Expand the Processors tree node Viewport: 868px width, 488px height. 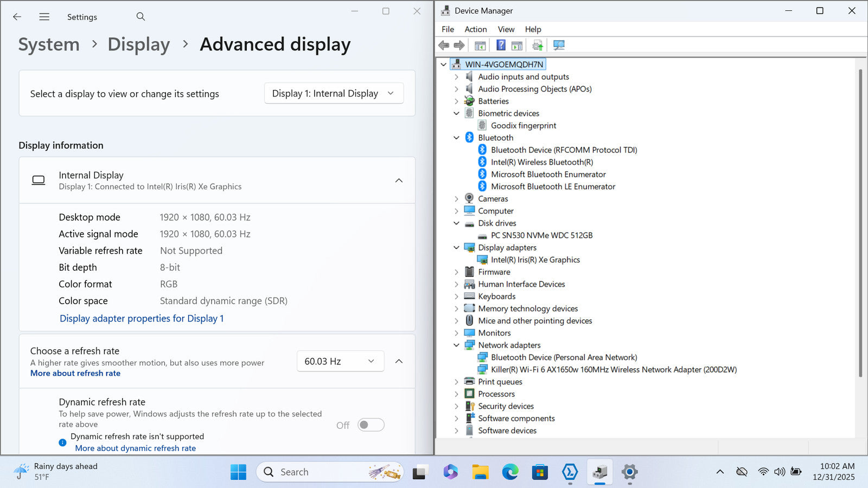click(x=456, y=394)
